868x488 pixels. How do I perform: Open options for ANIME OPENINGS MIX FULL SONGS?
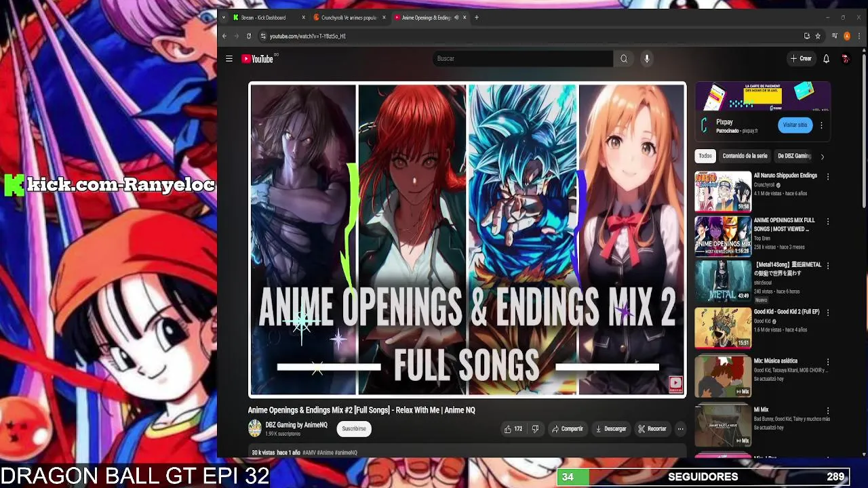click(827, 222)
